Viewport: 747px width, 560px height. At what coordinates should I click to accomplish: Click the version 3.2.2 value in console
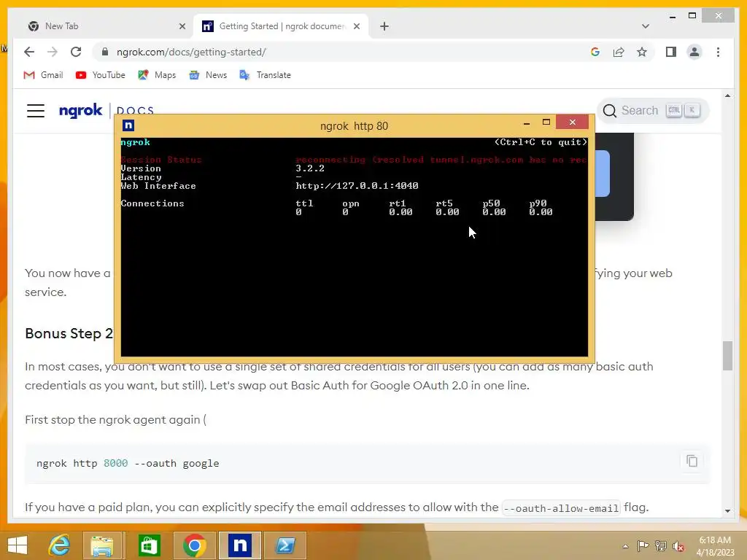point(309,168)
